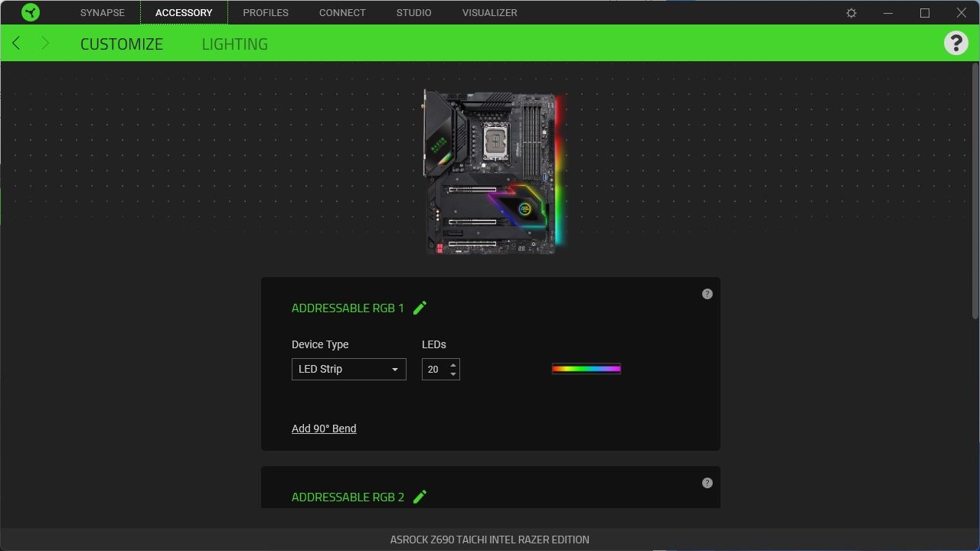Click the motherboard preview image
The image size is (980, 551).
(495, 171)
